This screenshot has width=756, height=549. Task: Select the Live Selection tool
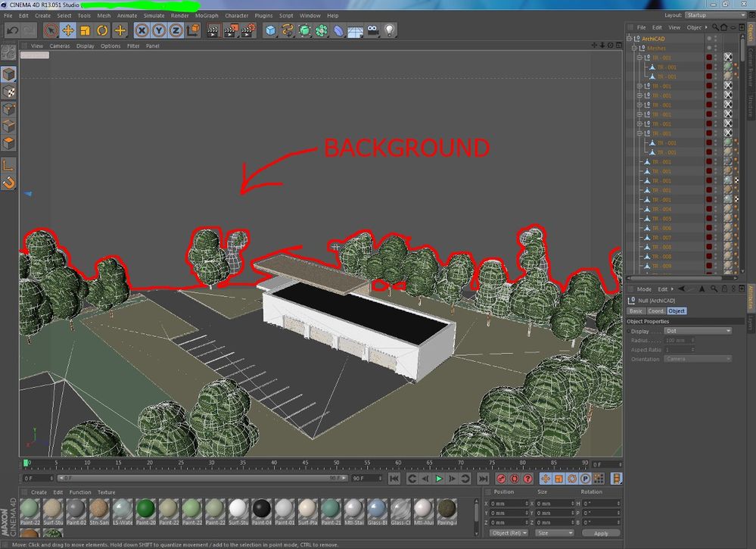(x=51, y=30)
